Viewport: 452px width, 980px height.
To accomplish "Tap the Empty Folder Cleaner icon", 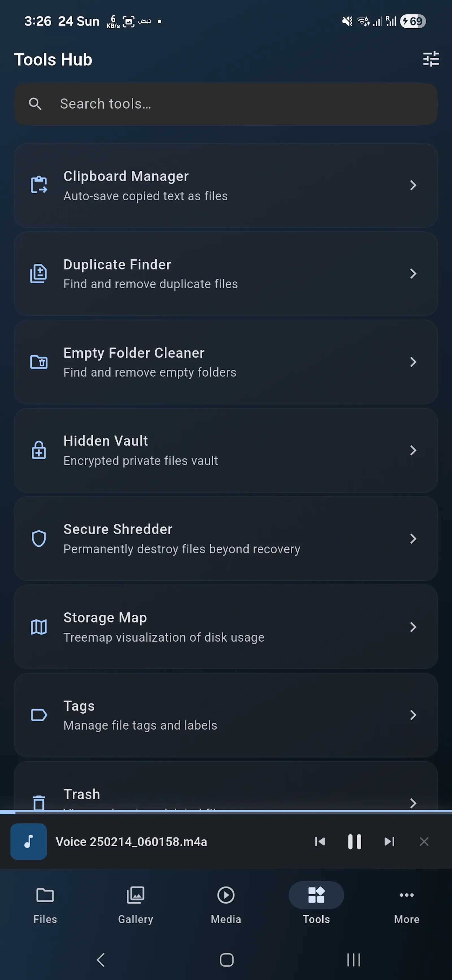I will pos(39,362).
